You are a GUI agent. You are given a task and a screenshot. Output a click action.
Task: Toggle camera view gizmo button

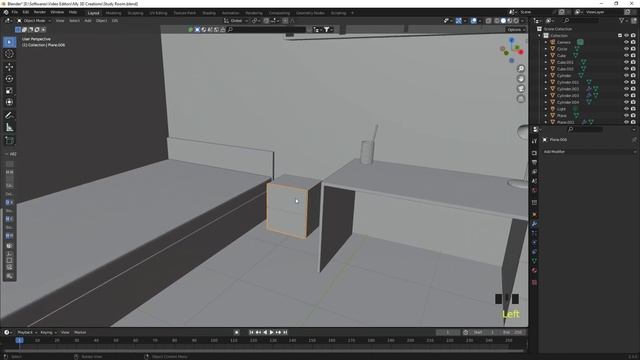[x=521, y=89]
